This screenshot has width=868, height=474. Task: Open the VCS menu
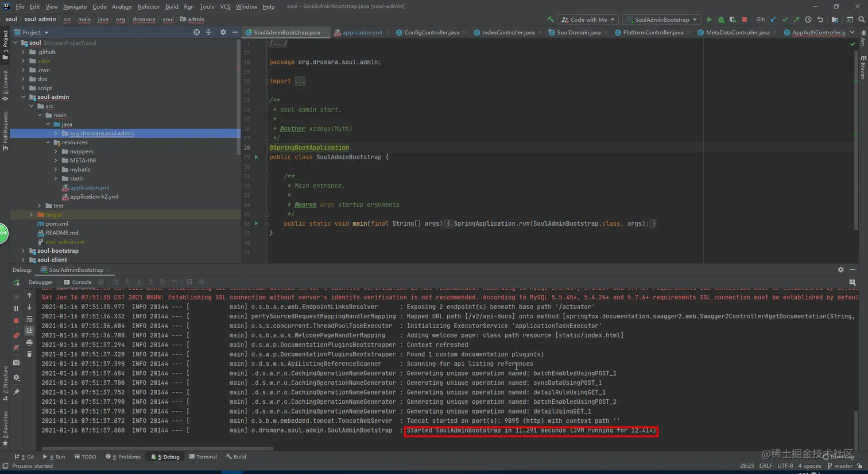pyautogui.click(x=225, y=6)
